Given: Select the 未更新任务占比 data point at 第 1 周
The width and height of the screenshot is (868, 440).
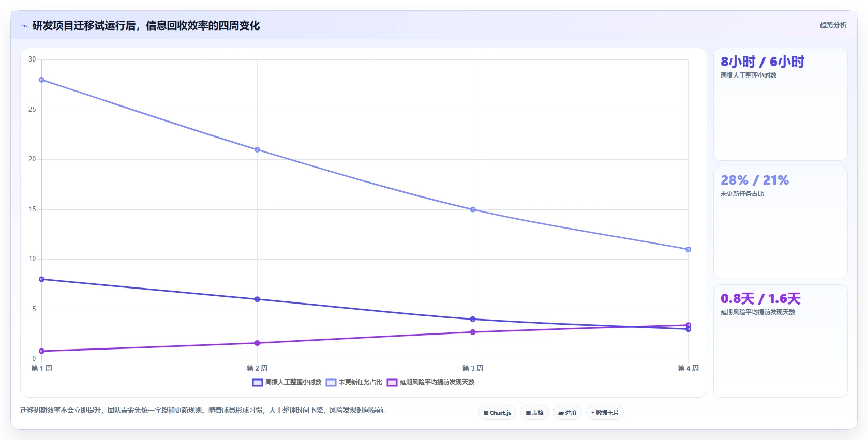Looking at the screenshot, I should pos(42,80).
